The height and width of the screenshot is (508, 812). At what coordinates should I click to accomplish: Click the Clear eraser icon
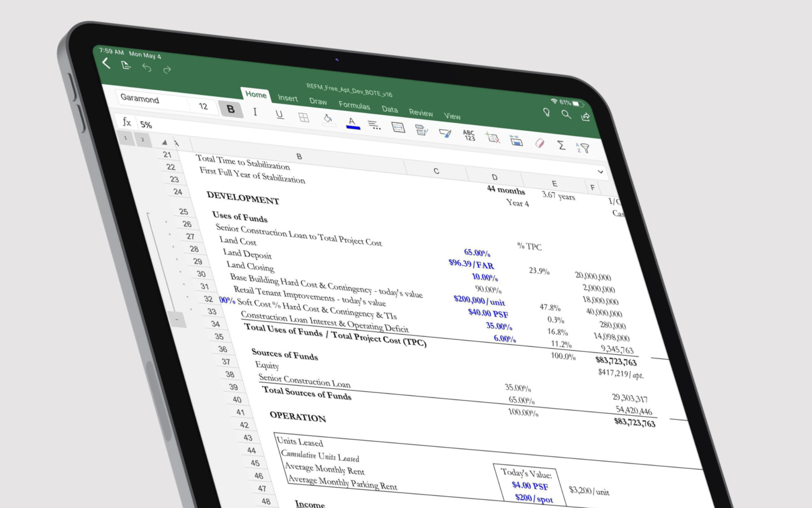tap(540, 143)
